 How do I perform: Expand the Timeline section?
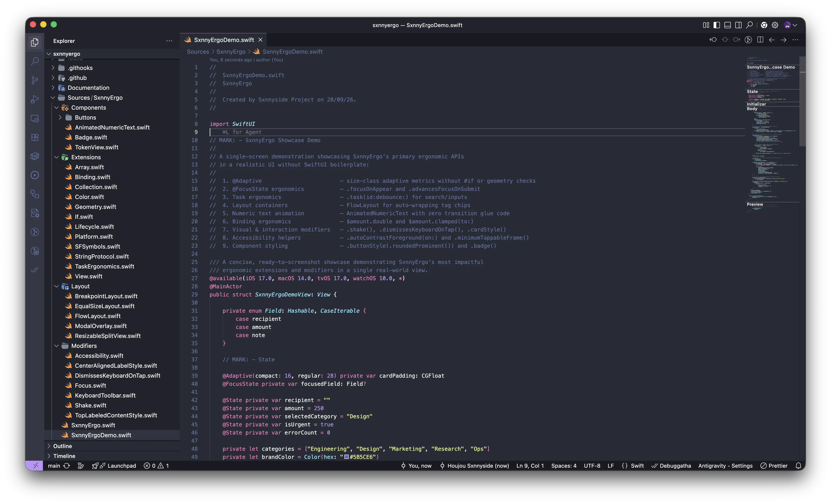point(112,456)
